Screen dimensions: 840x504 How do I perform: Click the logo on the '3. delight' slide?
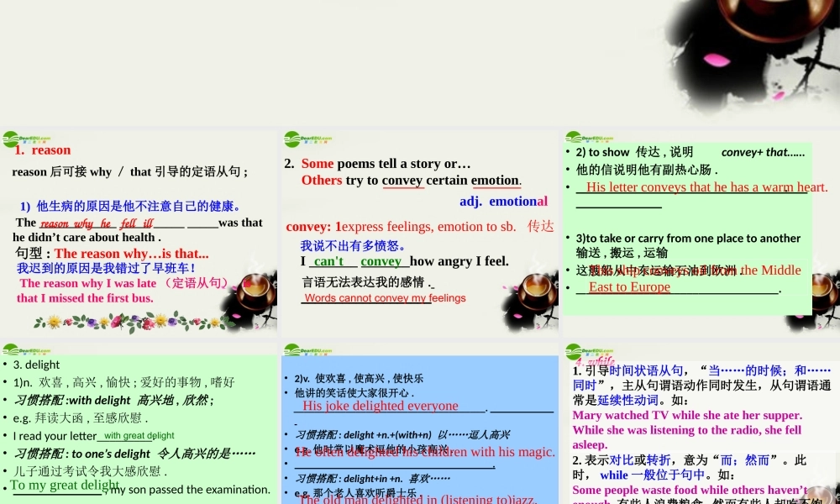26,350
